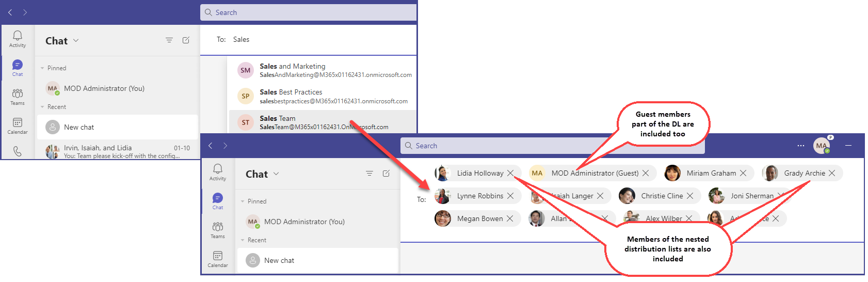Select Sales and Marketing distribution list suggestion
This screenshot has width=868, height=282.
323,70
